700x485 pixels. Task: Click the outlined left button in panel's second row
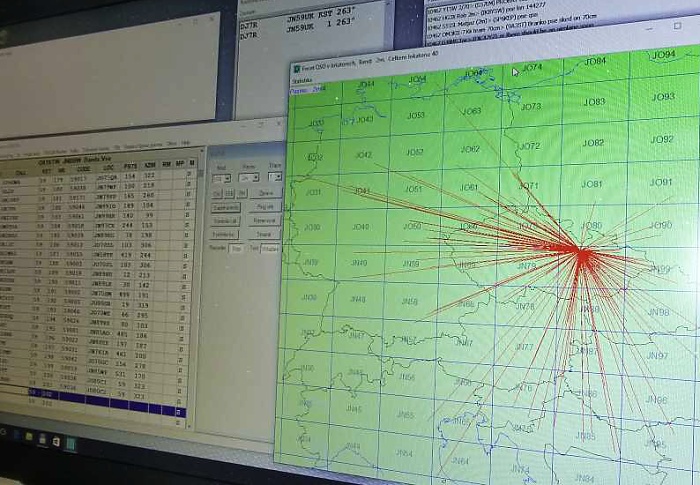click(x=226, y=208)
